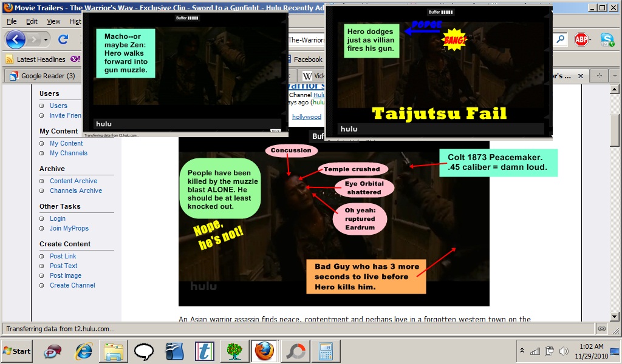Click the Post Image sidebar link
The height and width of the screenshot is (364, 622).
(x=66, y=275)
